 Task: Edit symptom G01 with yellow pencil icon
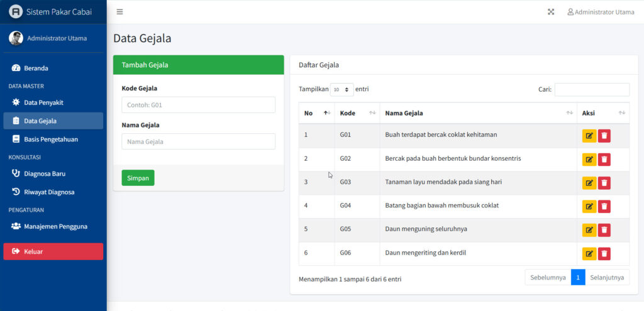(x=589, y=135)
